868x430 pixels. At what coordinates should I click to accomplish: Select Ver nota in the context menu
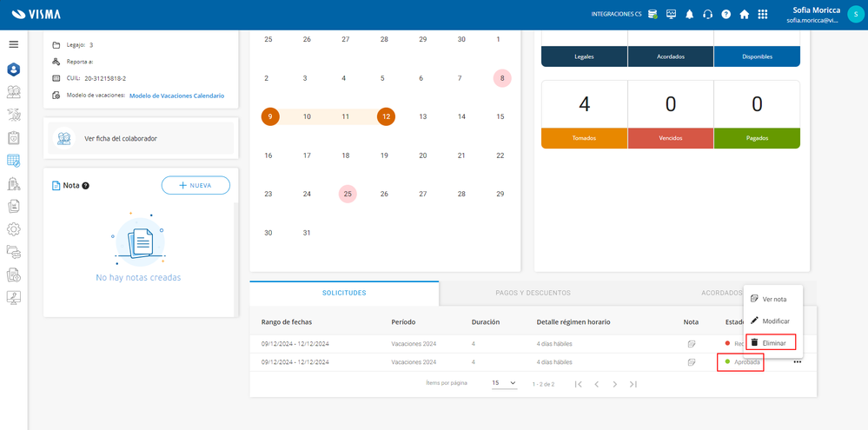pyautogui.click(x=773, y=299)
